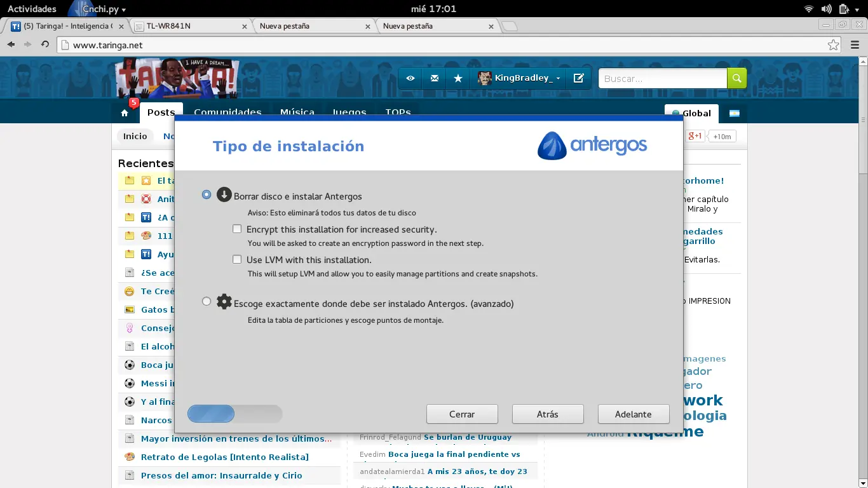
Task: Open the Cnchi.py application menu
Action: [x=98, y=9]
